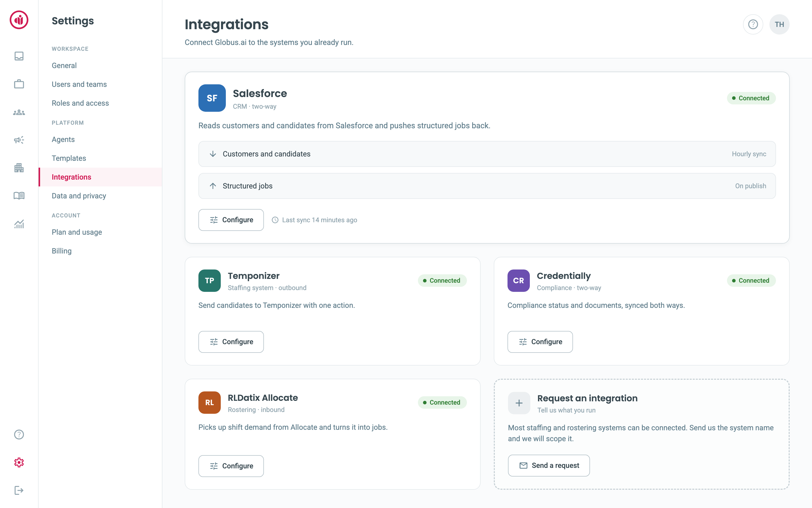Image resolution: width=812 pixels, height=508 pixels.
Task: Open the open-book library icon
Action: coord(19,196)
